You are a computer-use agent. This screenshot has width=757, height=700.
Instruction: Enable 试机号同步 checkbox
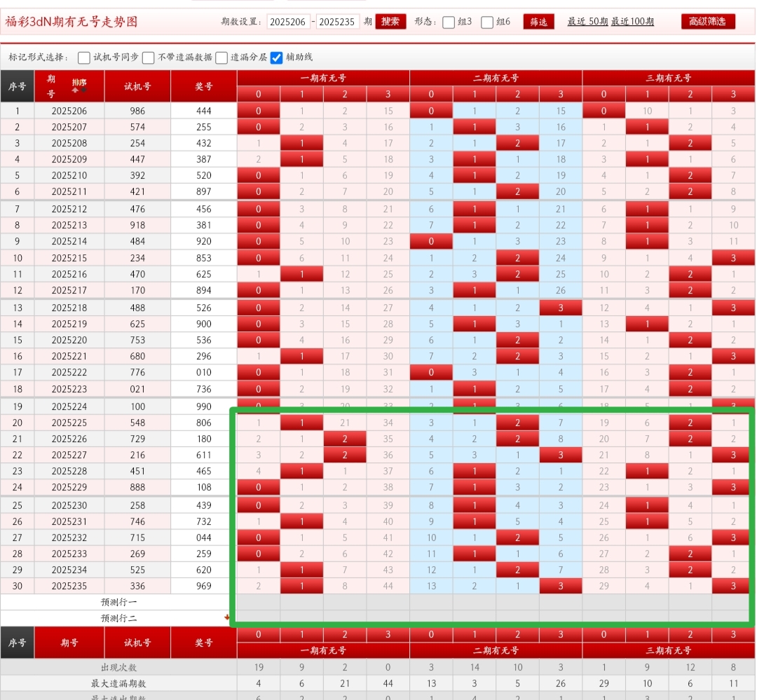click(84, 58)
